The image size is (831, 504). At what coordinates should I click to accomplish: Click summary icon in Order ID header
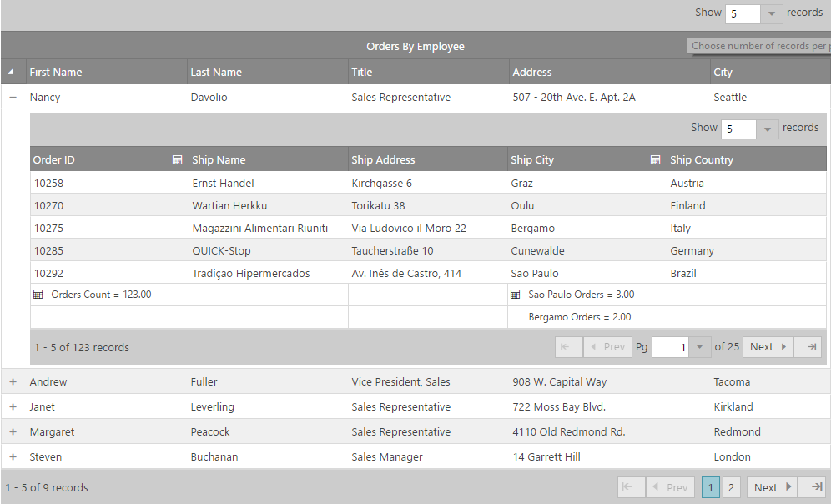coord(177,160)
